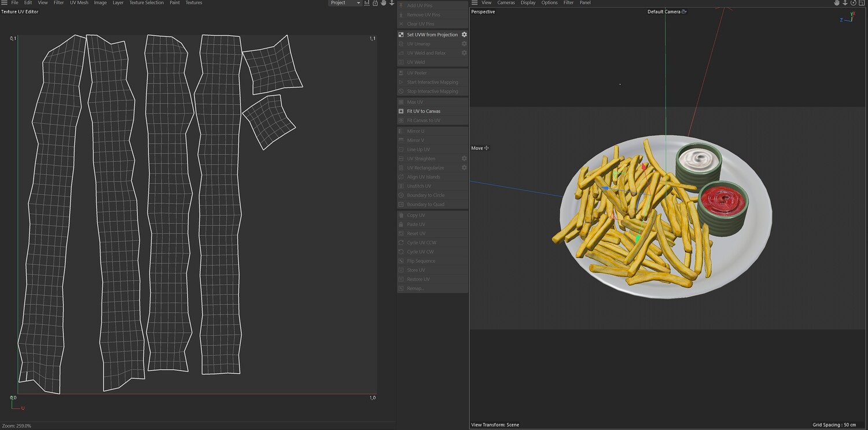
Task: Click the Boundary to Circle icon
Action: click(402, 196)
